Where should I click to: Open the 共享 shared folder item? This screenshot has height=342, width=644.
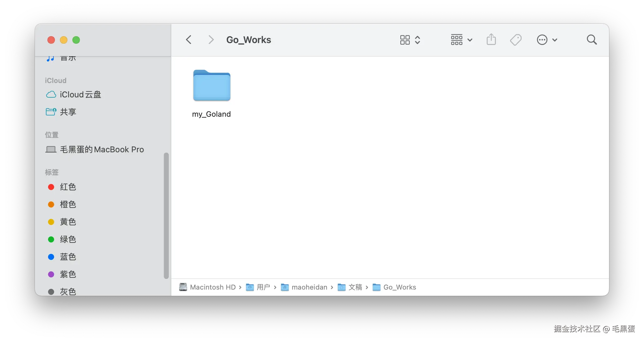(x=68, y=112)
